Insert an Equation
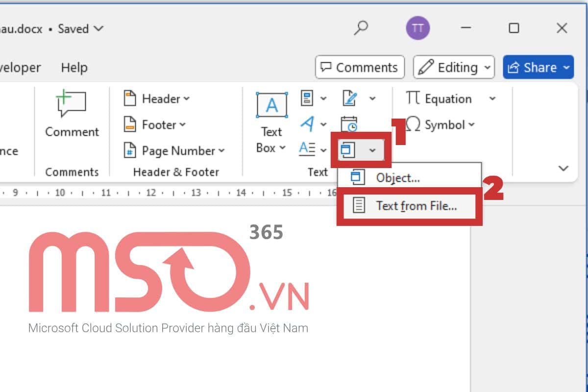 coord(439,98)
